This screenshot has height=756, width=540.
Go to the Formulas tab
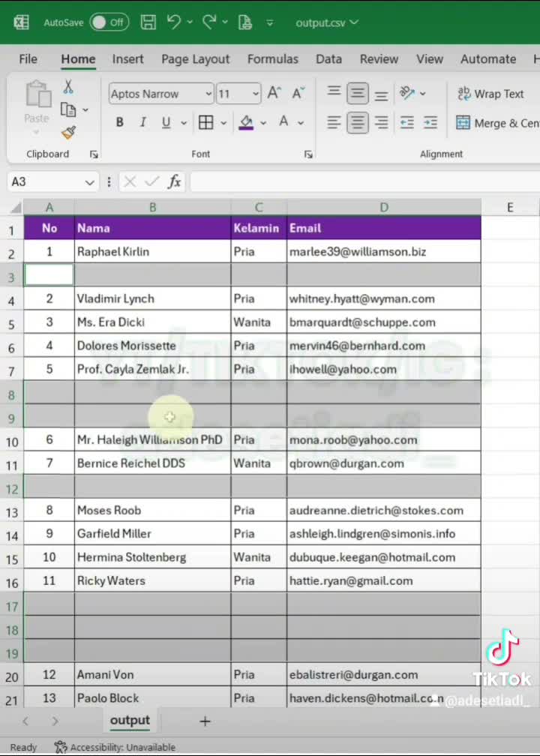click(273, 58)
